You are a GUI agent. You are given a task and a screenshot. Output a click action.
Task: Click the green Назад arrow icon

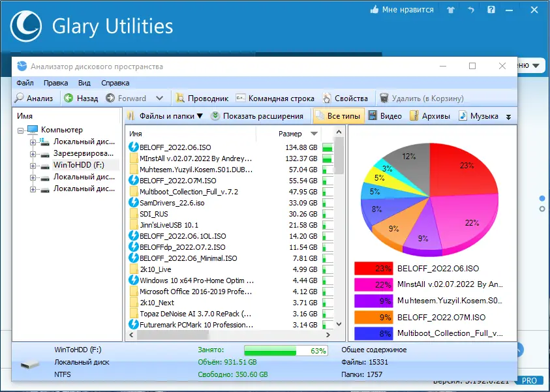pyautogui.click(x=69, y=98)
